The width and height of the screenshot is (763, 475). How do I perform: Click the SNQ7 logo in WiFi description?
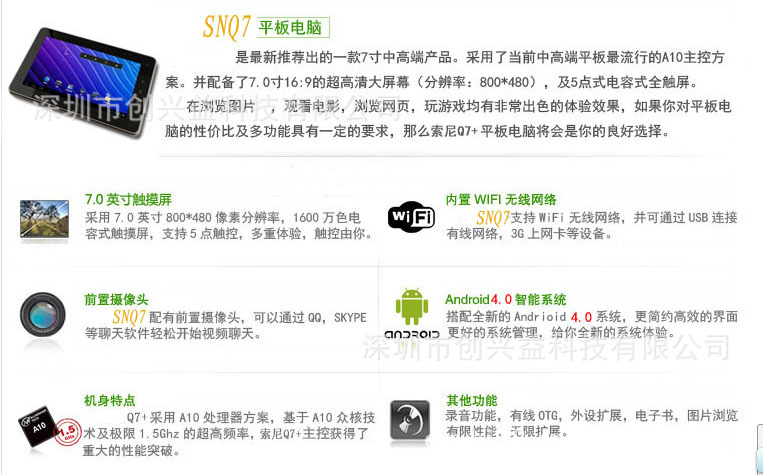[492, 218]
